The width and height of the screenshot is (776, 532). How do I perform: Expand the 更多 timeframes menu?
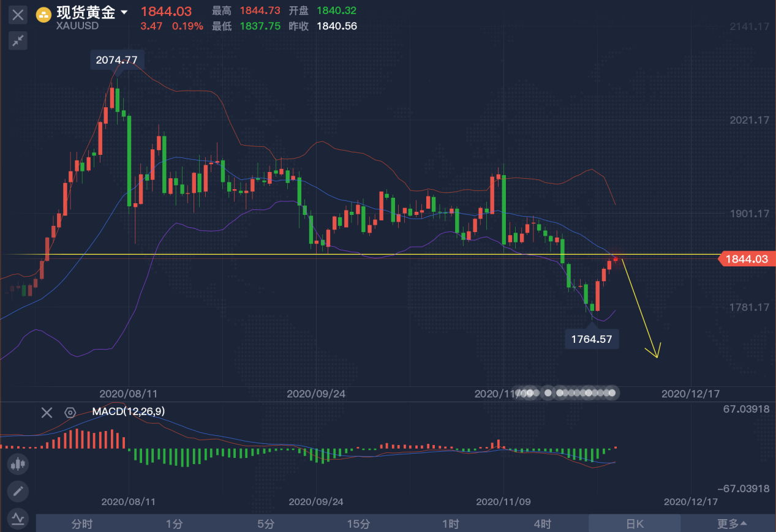pyautogui.click(x=732, y=523)
